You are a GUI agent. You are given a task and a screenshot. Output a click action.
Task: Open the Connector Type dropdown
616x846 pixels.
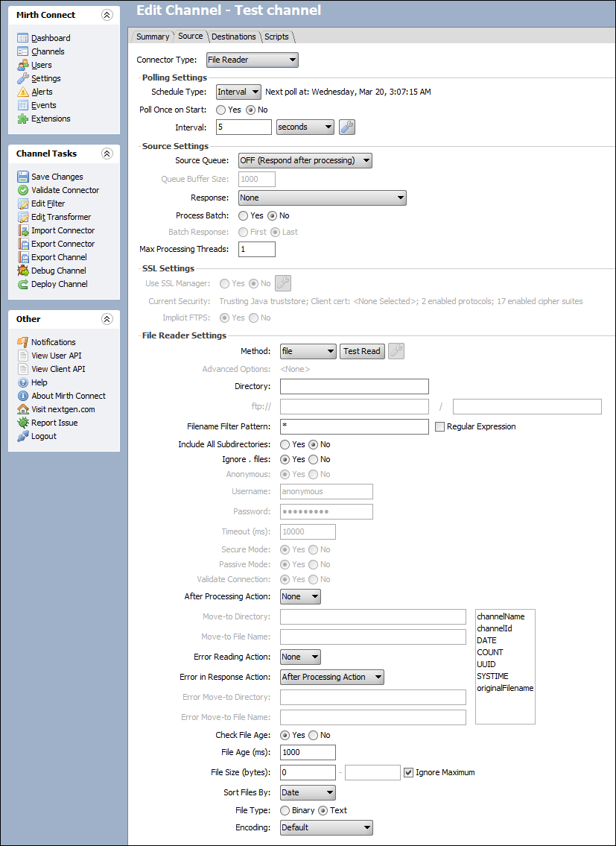[x=253, y=60]
